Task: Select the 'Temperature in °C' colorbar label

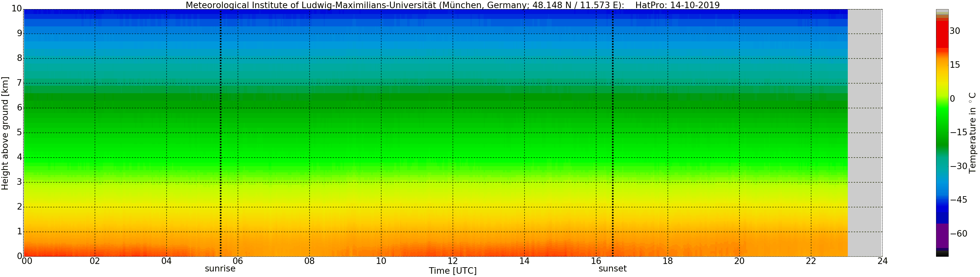Action: coord(973,133)
